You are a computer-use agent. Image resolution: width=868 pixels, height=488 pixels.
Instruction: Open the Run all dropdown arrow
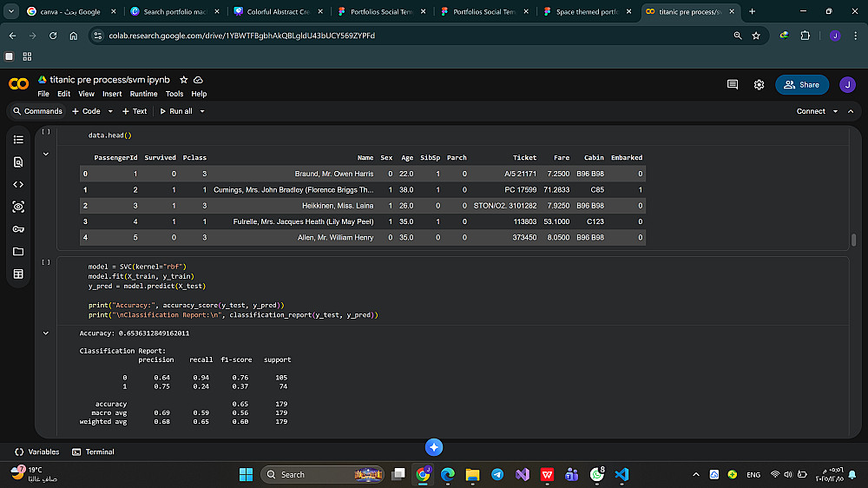click(202, 111)
